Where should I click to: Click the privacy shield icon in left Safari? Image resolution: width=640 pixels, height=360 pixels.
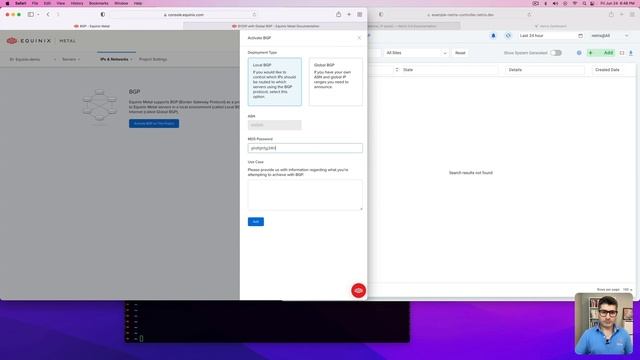102,14
